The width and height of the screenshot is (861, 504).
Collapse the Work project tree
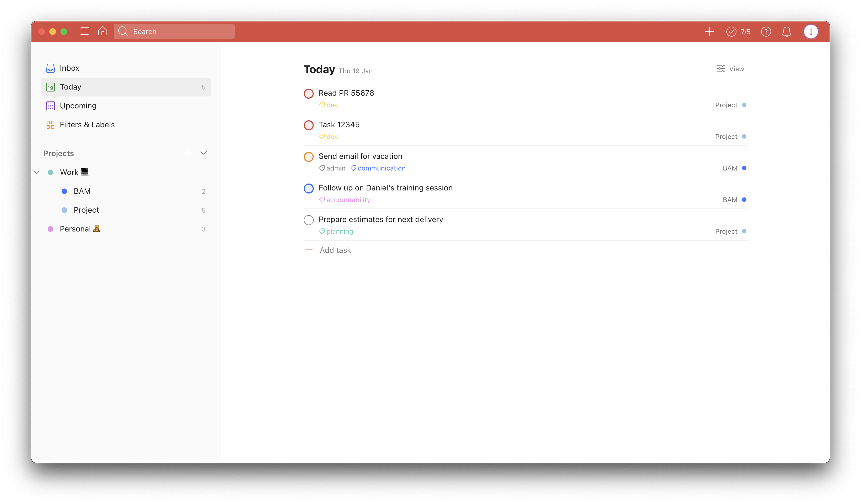point(37,172)
